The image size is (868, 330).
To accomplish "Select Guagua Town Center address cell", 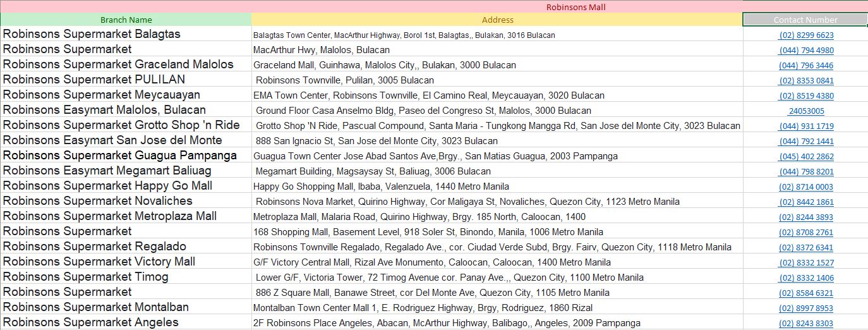I will (497, 156).
